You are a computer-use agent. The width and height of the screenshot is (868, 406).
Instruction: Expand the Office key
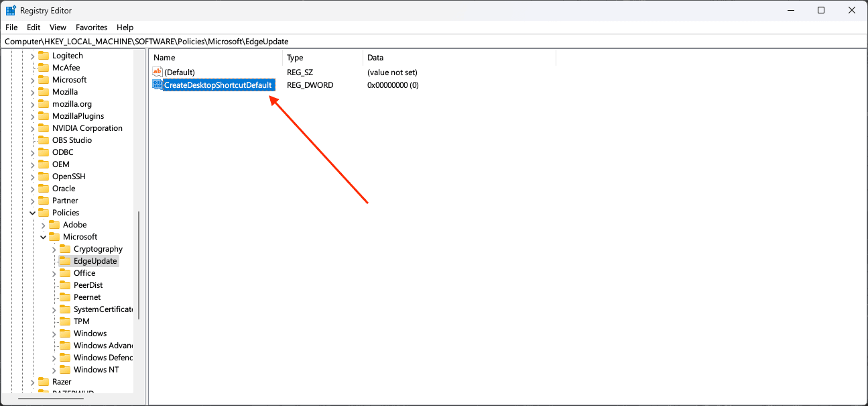(54, 273)
